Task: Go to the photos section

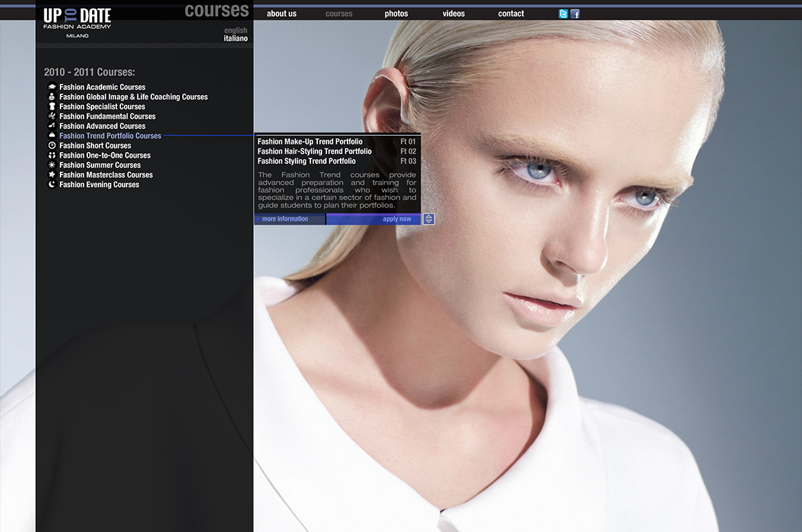Action: coord(396,14)
